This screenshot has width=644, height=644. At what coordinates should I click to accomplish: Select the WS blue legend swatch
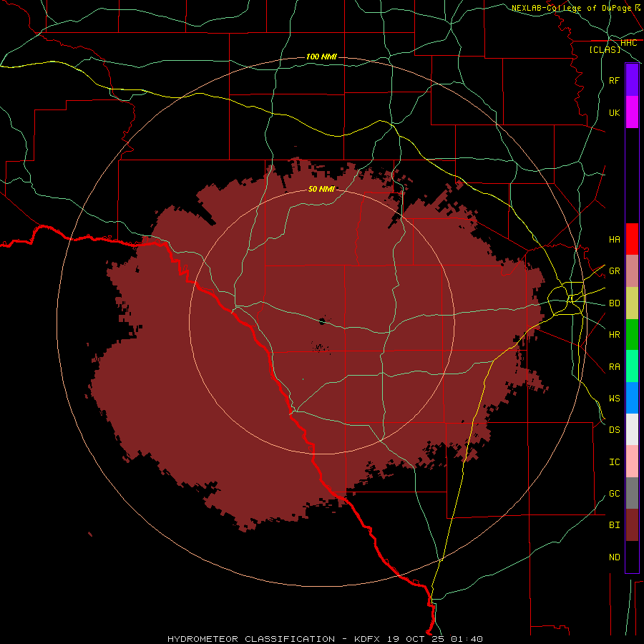[x=632, y=398]
